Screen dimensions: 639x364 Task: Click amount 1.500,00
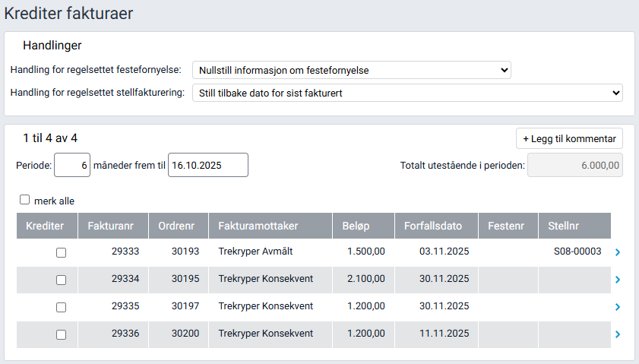[366, 251]
